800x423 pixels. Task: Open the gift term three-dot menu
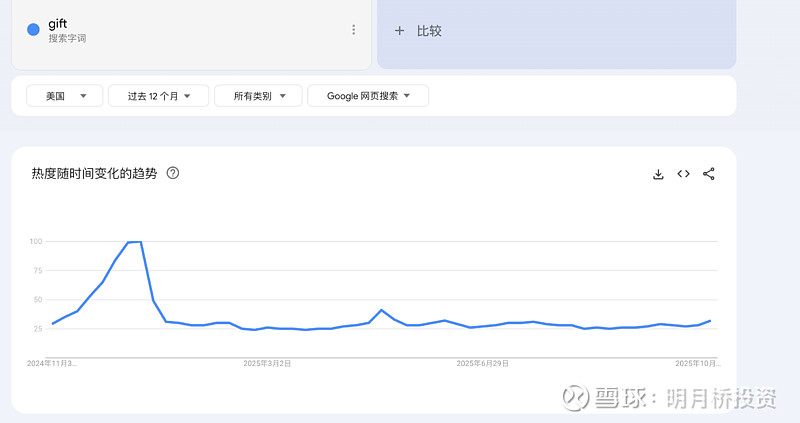tap(353, 30)
